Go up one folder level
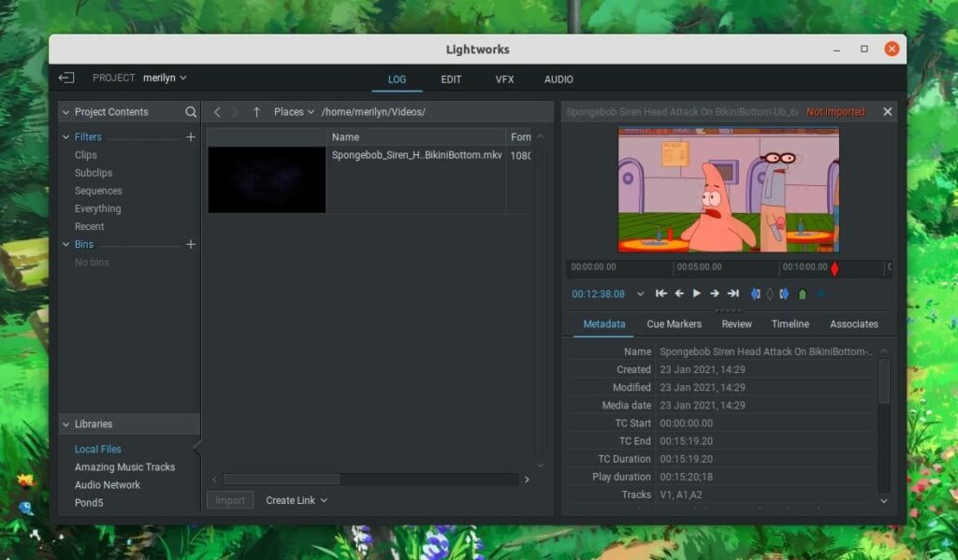The image size is (958, 560). click(x=256, y=112)
